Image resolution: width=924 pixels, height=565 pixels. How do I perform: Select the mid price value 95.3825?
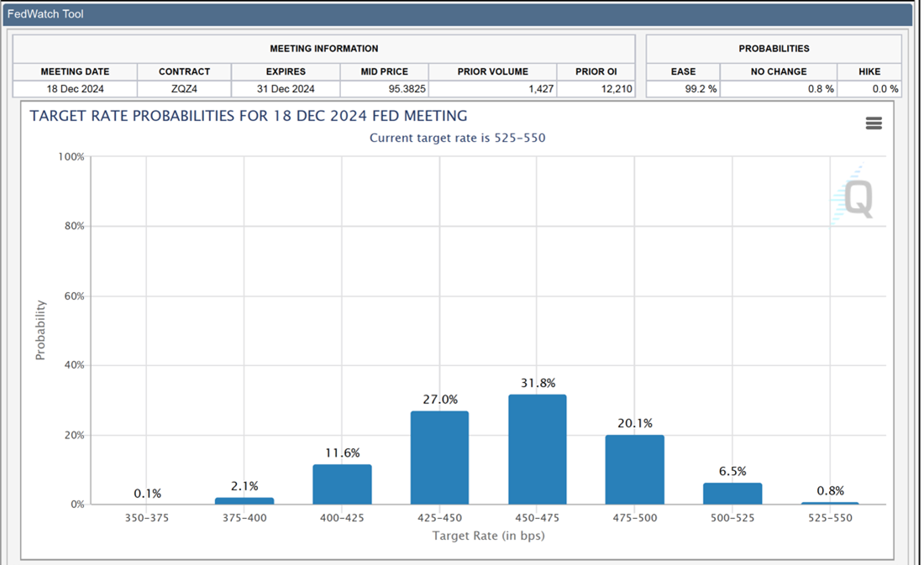[385, 89]
